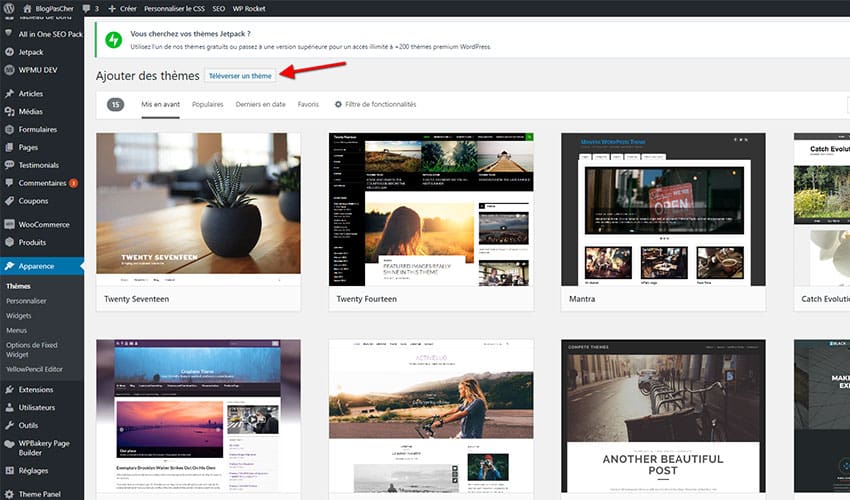This screenshot has height=500, width=850.
Task: Click Créer in the admin bar
Action: click(x=128, y=9)
